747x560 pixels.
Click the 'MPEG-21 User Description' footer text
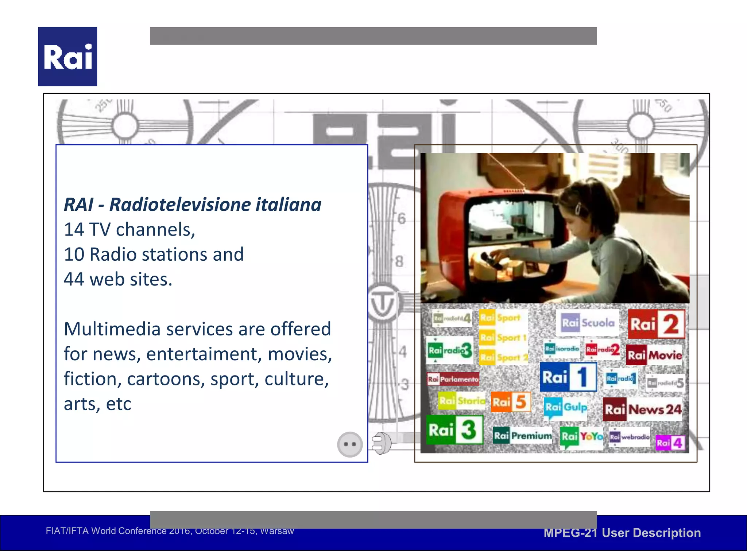coord(622,533)
